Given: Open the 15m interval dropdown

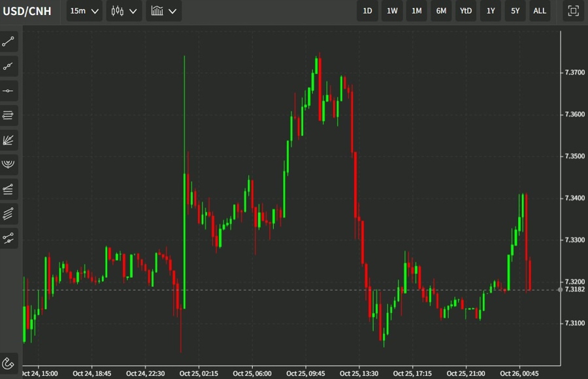Looking at the screenshot, I should pos(84,10).
